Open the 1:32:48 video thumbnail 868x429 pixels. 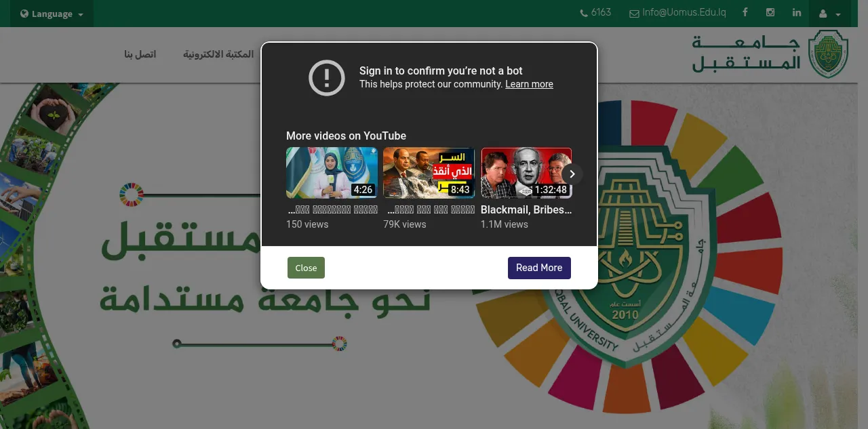[526, 173]
